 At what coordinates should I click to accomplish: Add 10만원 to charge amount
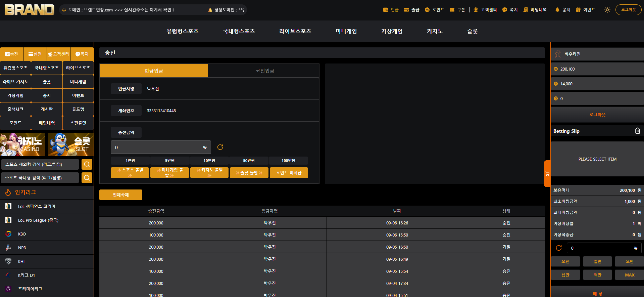pos(209,161)
